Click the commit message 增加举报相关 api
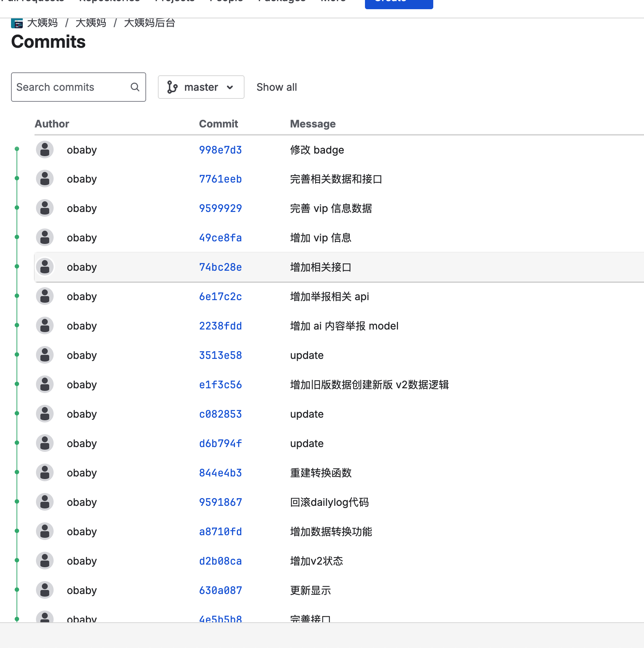644x648 pixels. 329,296
